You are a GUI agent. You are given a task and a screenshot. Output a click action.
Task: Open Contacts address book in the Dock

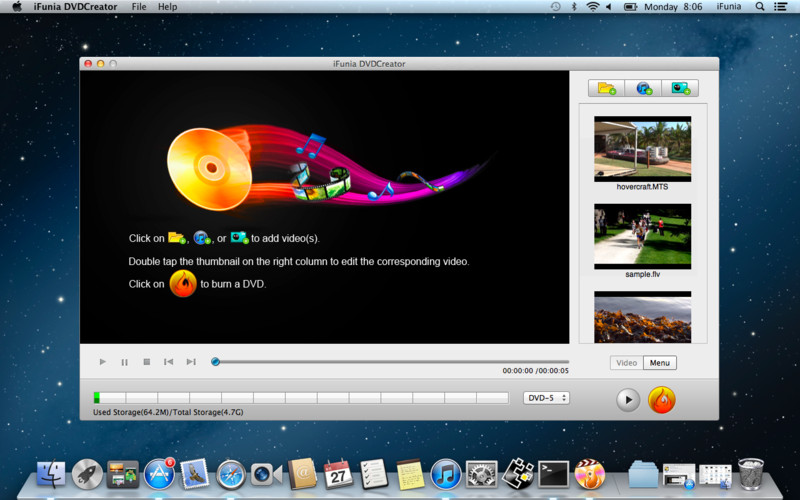tap(302, 474)
